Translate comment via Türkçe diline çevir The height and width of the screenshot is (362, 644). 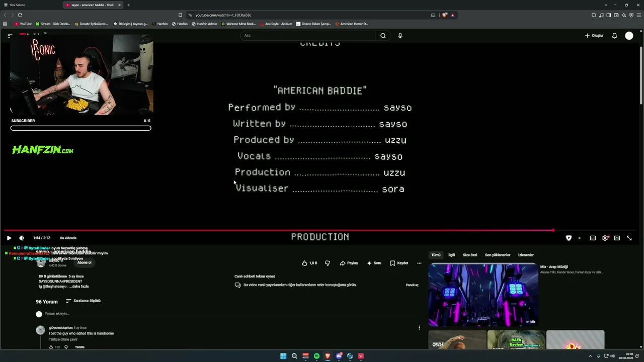tap(63, 339)
